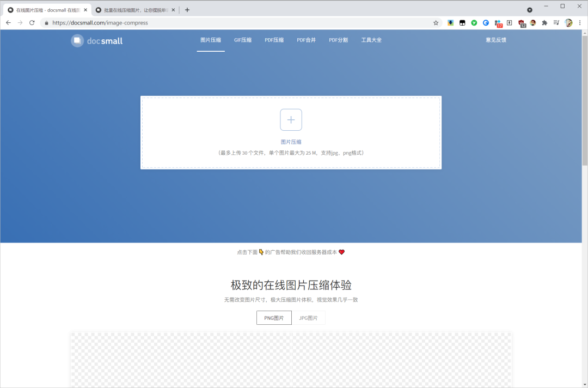The height and width of the screenshot is (388, 588).
Task: Switch to the JPG图片 option
Action: (x=309, y=318)
